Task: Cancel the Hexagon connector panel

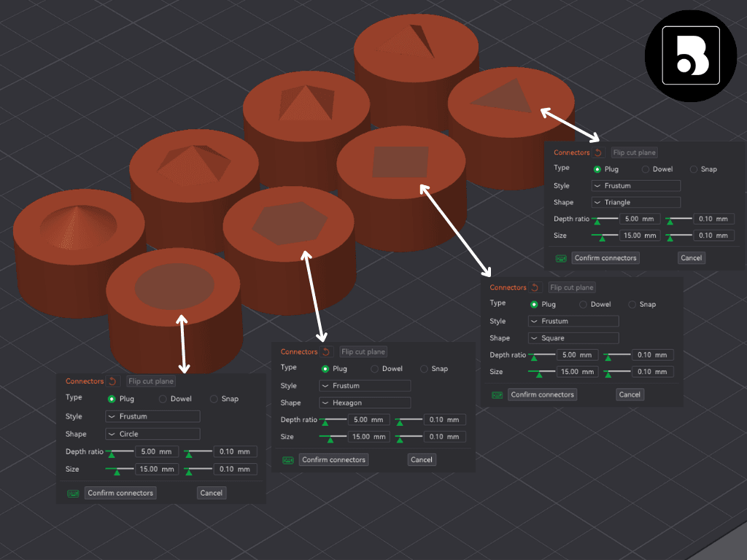Action: click(422, 460)
